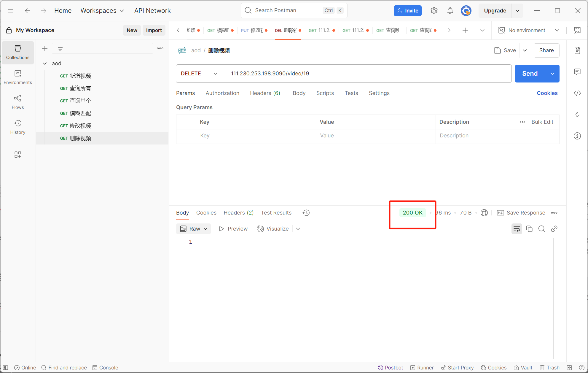
Task: Toggle the two-pane layout icon
Action: click(569, 368)
